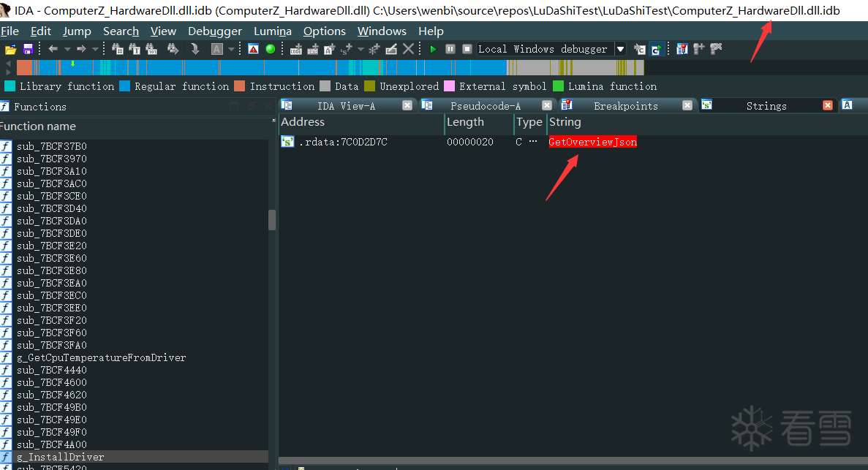Open the breakpoint list toolbar icon
The image size is (868, 470).
coord(682,49)
